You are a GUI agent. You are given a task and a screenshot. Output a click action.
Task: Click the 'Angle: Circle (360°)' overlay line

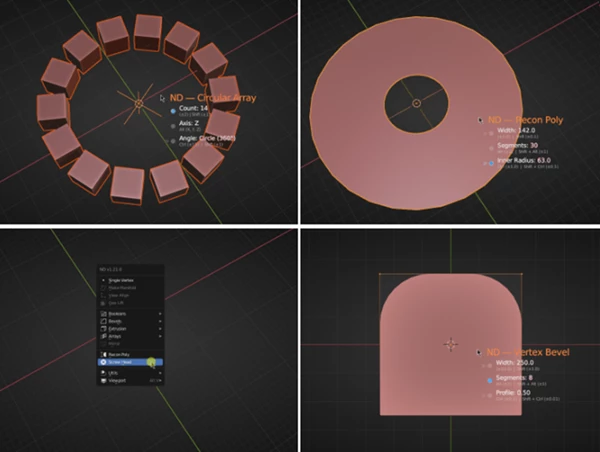click(x=207, y=138)
